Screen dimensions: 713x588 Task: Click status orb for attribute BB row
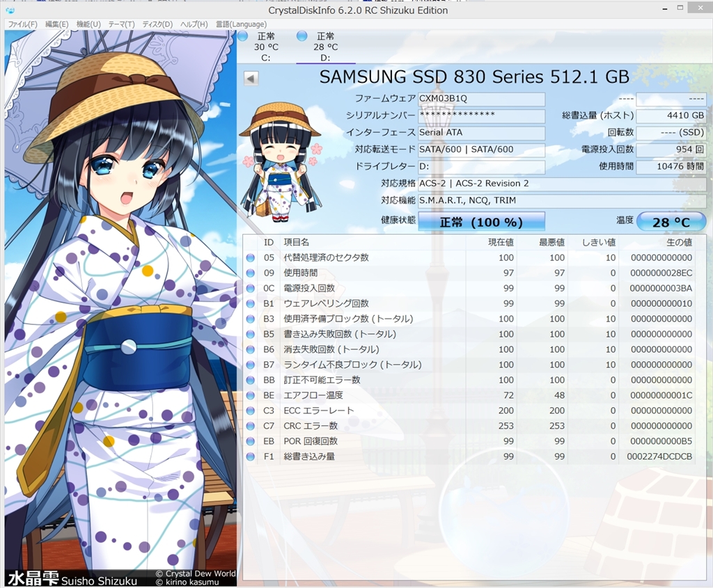coord(250,380)
